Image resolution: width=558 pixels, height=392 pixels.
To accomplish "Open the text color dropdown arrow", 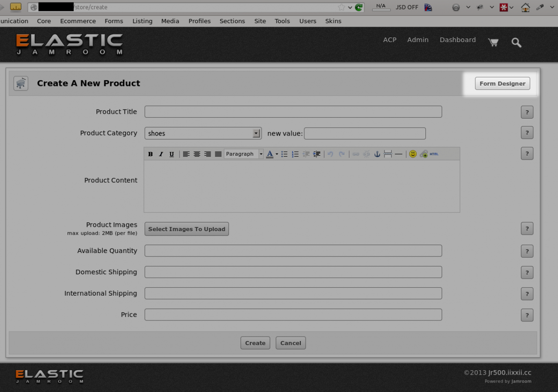I will tap(277, 154).
